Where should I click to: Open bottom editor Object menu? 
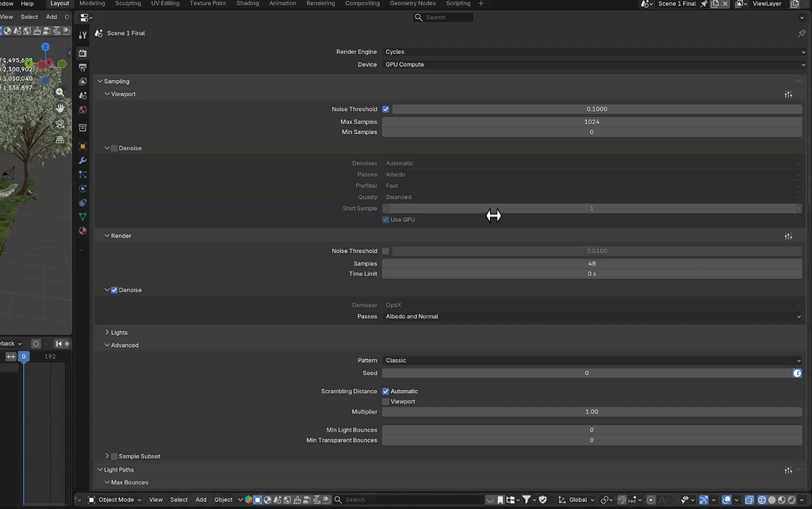pyautogui.click(x=223, y=500)
